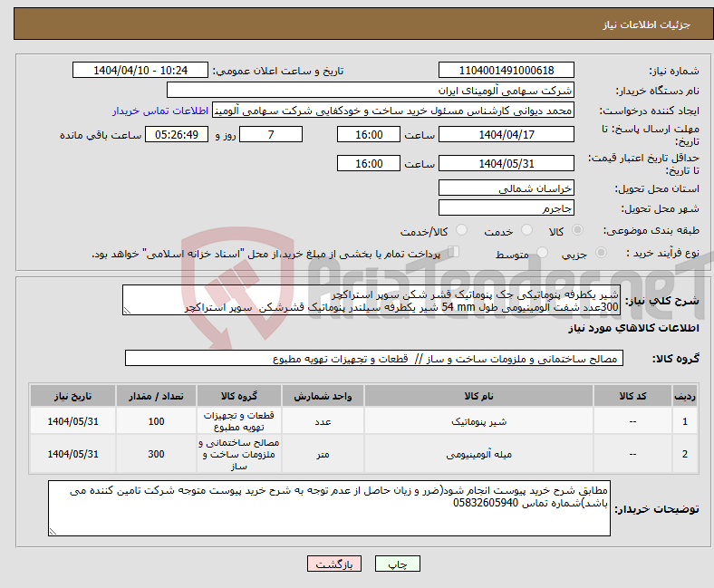Click the نام کالا column header
Screen dimensions: 714x588
(x=478, y=395)
